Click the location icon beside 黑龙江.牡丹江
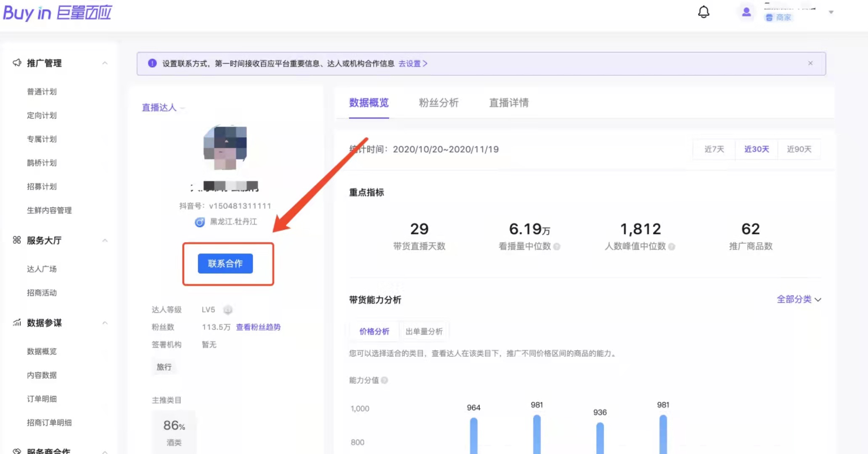Screen dimensions: 868x454 pyautogui.click(x=200, y=222)
